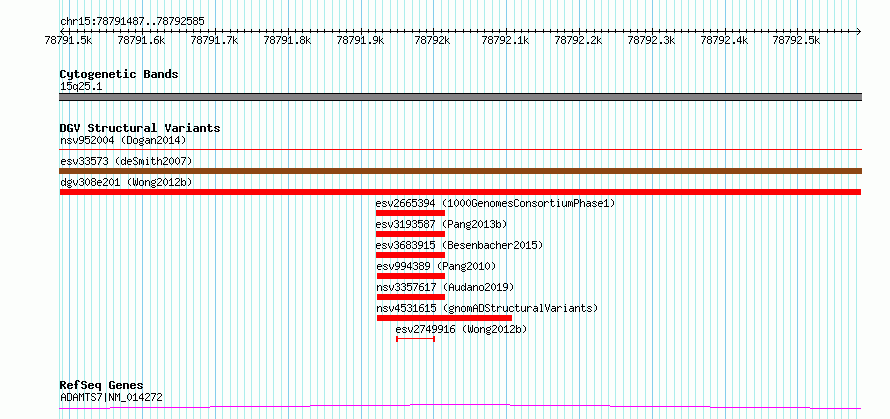Open esv3683915 (Besenbacher2015) variant label
Screen dimensions: 890x419
point(459,245)
